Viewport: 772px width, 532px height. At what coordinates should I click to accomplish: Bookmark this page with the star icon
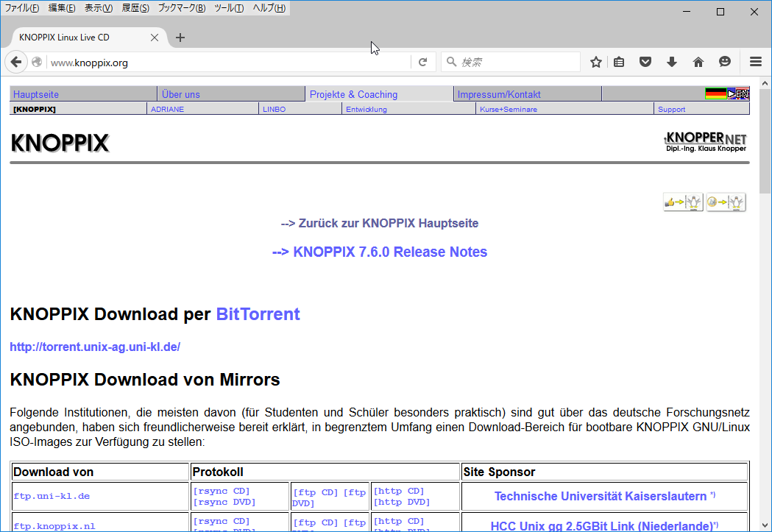point(595,62)
